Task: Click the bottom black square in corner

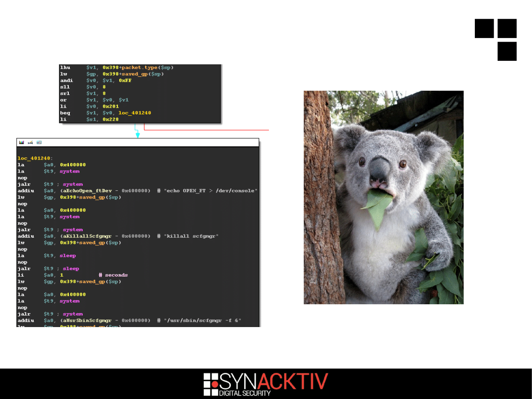Action: point(507,51)
